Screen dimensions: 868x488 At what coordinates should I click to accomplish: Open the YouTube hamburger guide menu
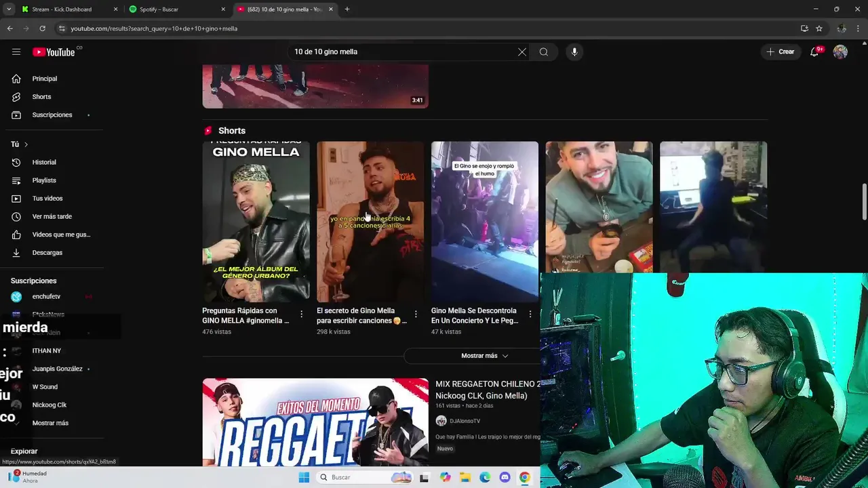16,52
